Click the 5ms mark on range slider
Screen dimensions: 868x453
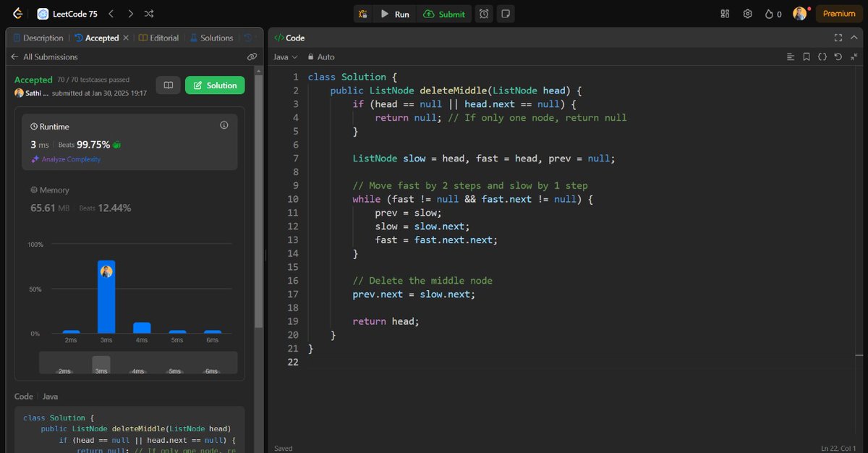point(175,371)
